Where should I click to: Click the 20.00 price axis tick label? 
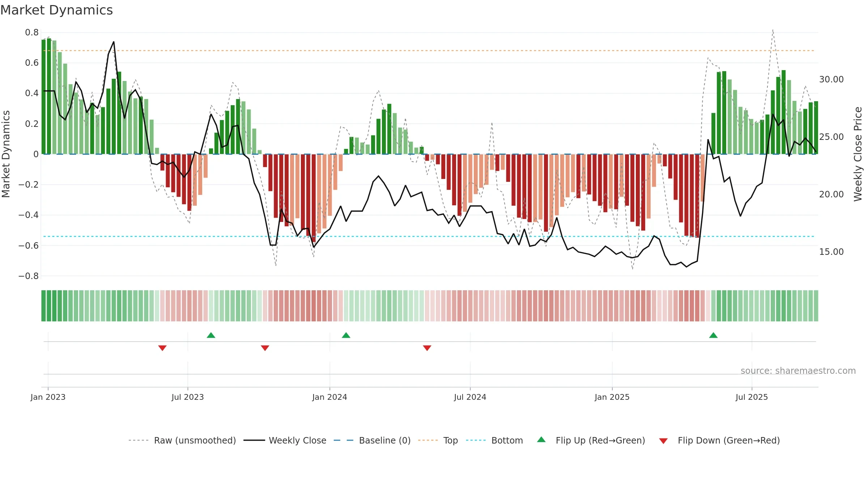[831, 194]
